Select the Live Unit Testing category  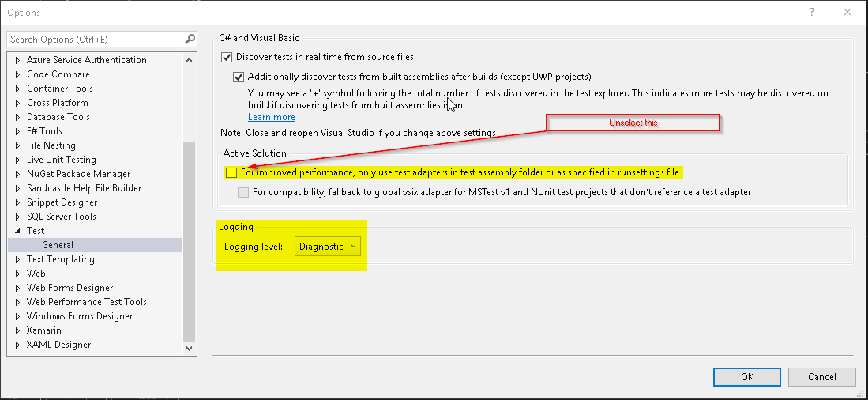coord(61,160)
